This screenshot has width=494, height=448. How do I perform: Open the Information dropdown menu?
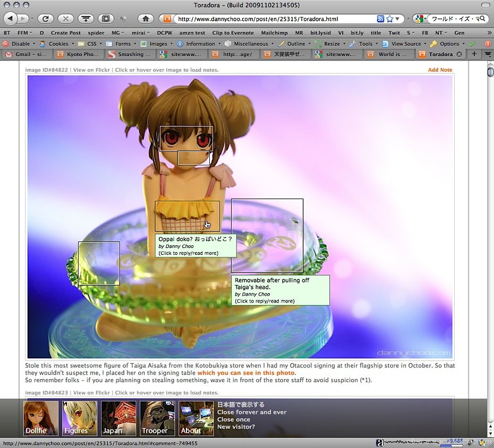point(199,44)
